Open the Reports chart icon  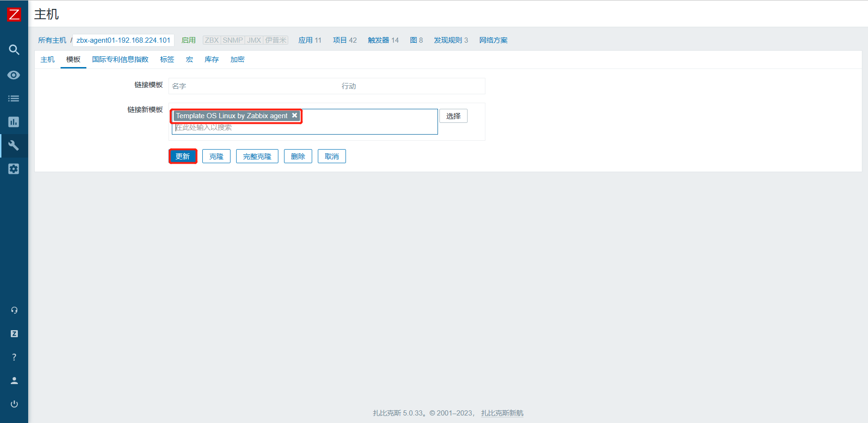pyautogui.click(x=14, y=122)
